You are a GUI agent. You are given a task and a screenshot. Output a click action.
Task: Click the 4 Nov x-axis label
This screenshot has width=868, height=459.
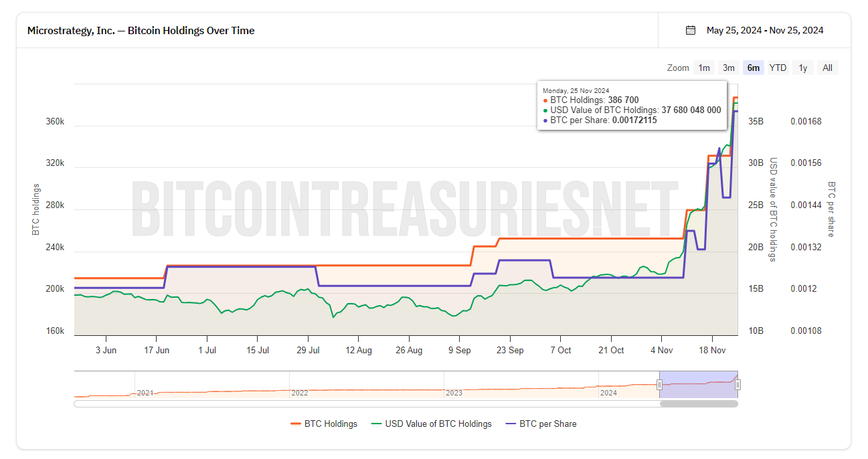tap(662, 350)
